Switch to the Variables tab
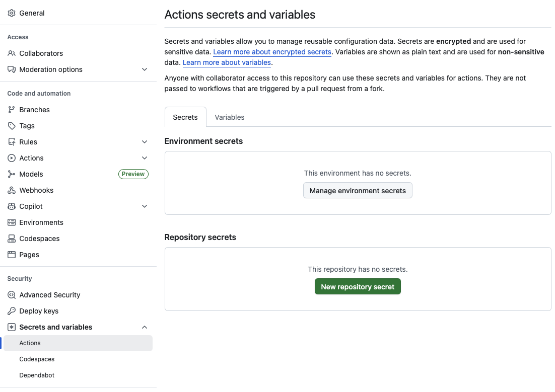The height and width of the screenshot is (392, 555). point(230,117)
